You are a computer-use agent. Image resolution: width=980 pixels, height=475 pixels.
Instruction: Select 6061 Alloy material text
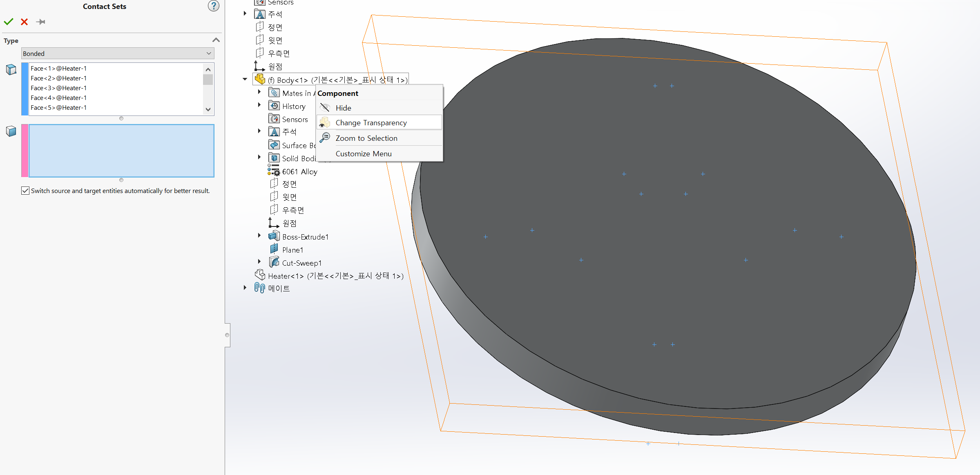tap(300, 172)
